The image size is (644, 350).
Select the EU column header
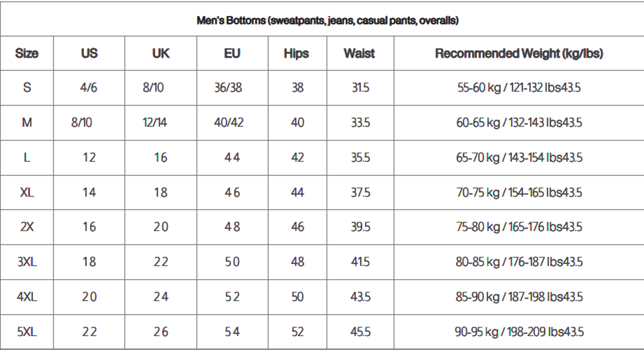232,53
